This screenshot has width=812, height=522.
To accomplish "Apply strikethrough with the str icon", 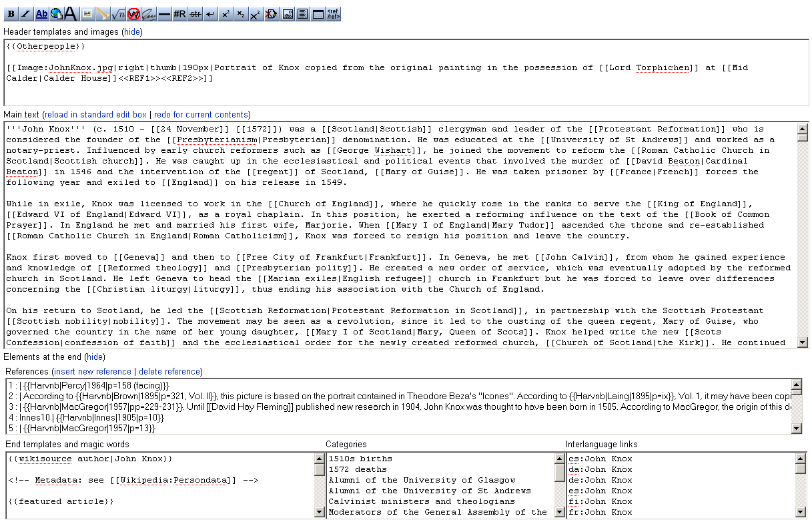I will (x=195, y=14).
